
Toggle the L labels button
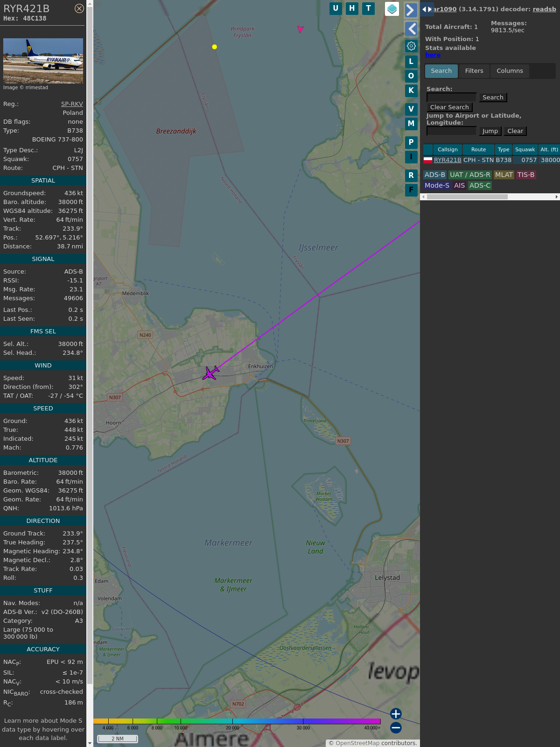click(411, 62)
